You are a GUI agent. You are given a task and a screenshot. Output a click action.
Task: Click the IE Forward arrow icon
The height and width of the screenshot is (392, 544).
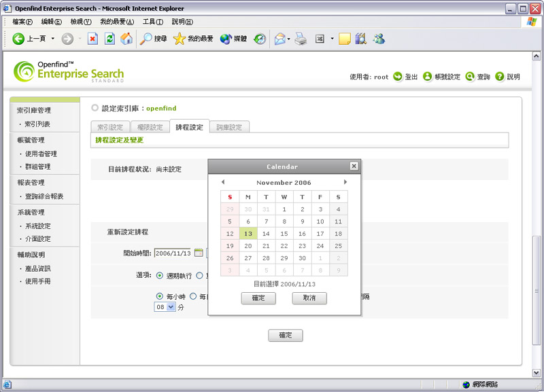tap(67, 39)
